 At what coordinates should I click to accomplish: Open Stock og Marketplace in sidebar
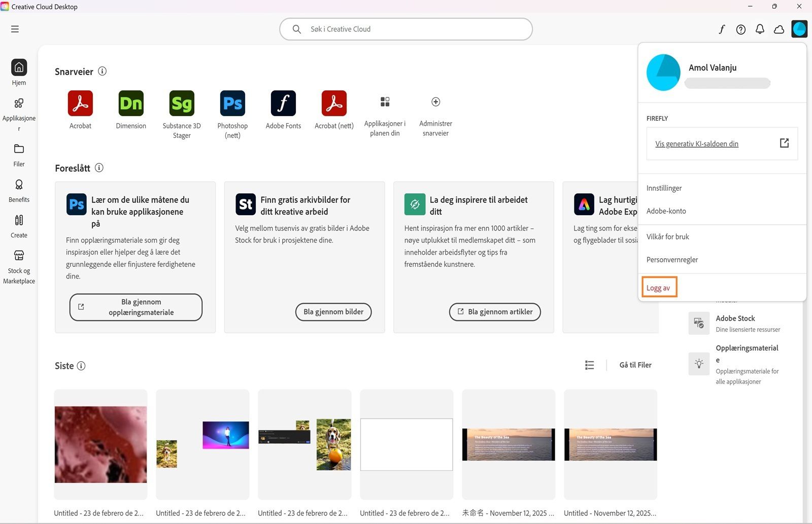[19, 267]
